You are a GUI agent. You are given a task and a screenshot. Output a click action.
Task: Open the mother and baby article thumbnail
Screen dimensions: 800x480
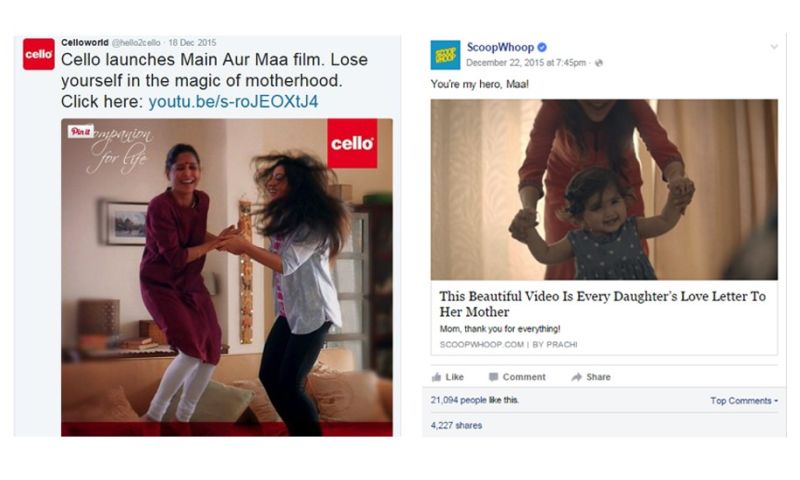point(604,189)
